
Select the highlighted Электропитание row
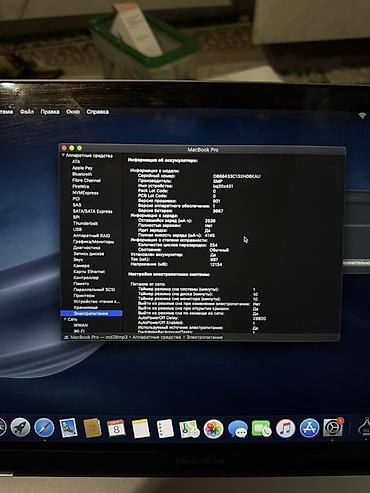tap(91, 314)
